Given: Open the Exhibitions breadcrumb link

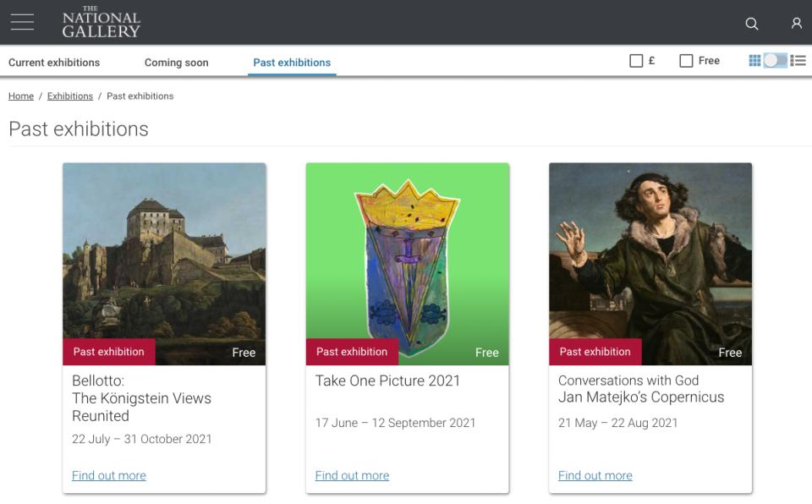Looking at the screenshot, I should pos(70,96).
